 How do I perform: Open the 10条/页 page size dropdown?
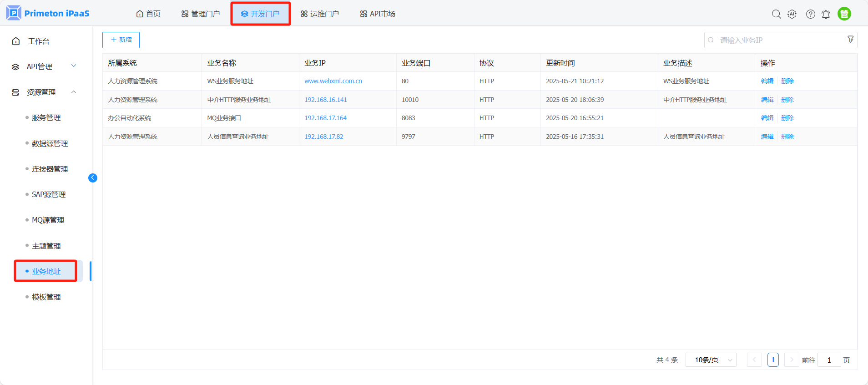(711, 360)
